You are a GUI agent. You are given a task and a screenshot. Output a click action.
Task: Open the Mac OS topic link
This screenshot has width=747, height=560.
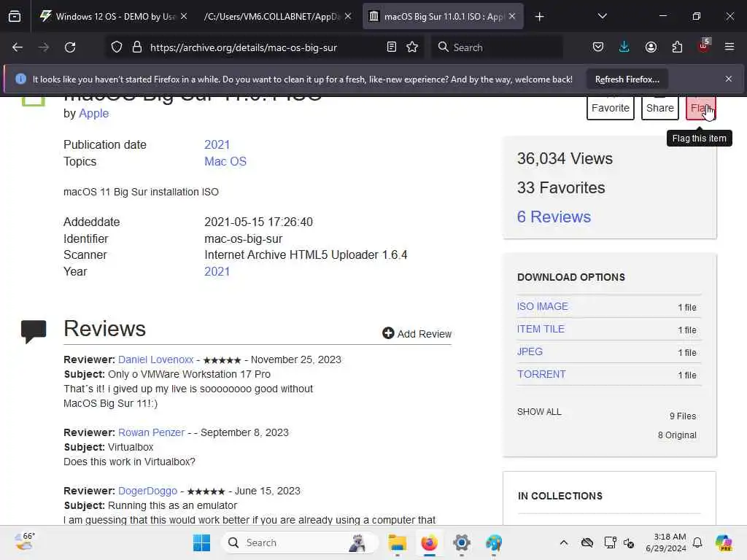tap(225, 161)
